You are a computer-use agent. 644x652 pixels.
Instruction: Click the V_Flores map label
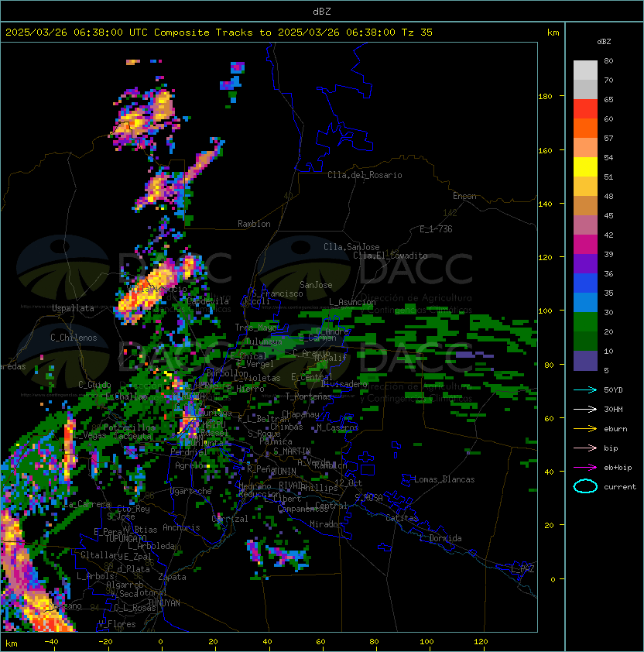click(117, 624)
